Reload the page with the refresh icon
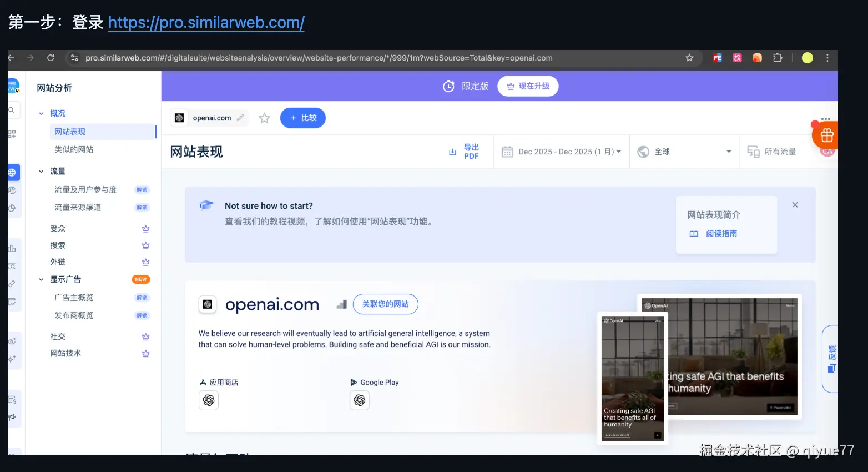This screenshot has height=472, width=868. point(51,58)
